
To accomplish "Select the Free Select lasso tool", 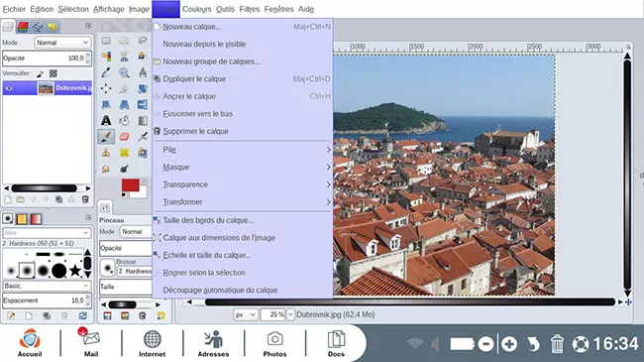I will (x=142, y=41).
